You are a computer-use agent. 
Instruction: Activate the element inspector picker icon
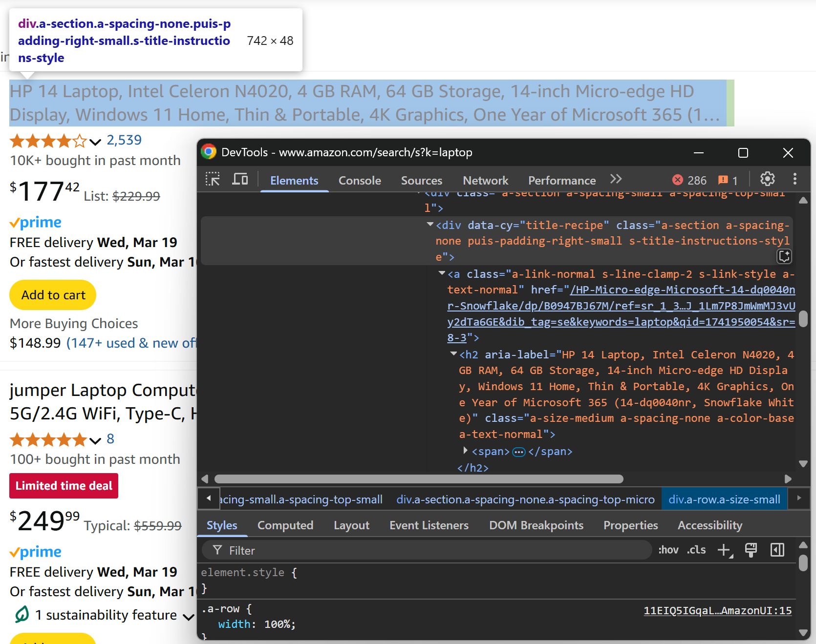pos(213,179)
